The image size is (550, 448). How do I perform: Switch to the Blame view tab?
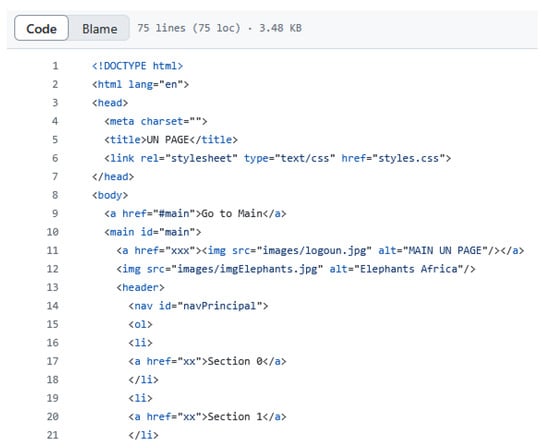tap(100, 28)
